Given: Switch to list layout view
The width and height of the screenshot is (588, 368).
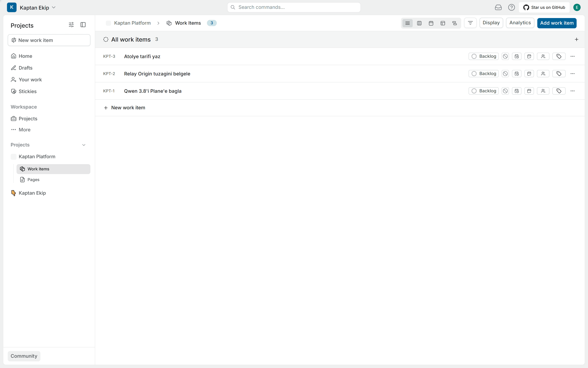Looking at the screenshot, I should [x=408, y=23].
